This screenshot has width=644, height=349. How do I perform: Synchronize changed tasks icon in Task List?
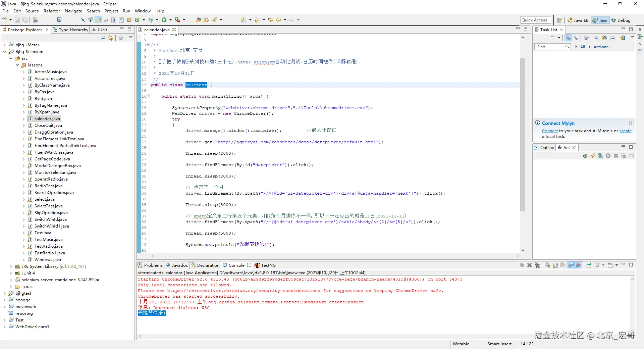click(x=623, y=38)
